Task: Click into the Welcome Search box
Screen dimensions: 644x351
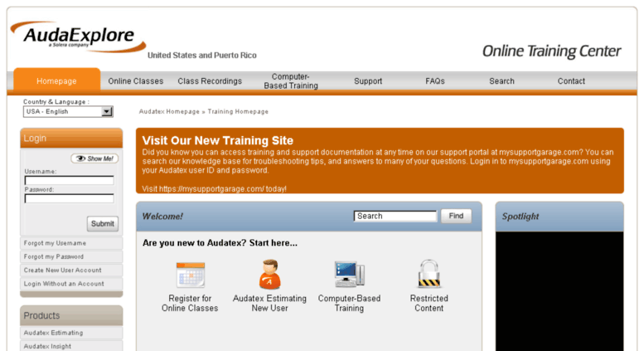Action: tap(395, 217)
